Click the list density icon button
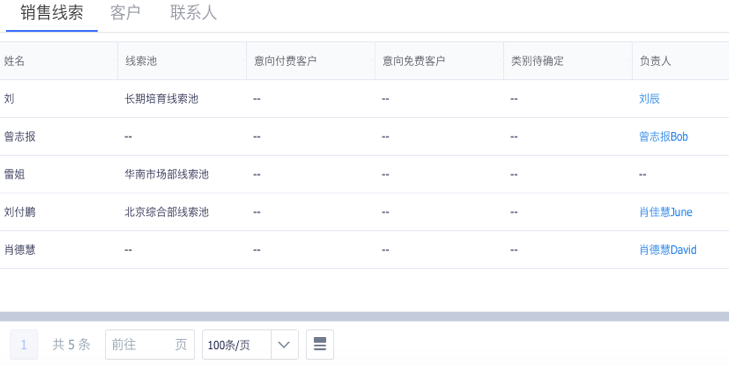This screenshot has height=365, width=729. (320, 345)
